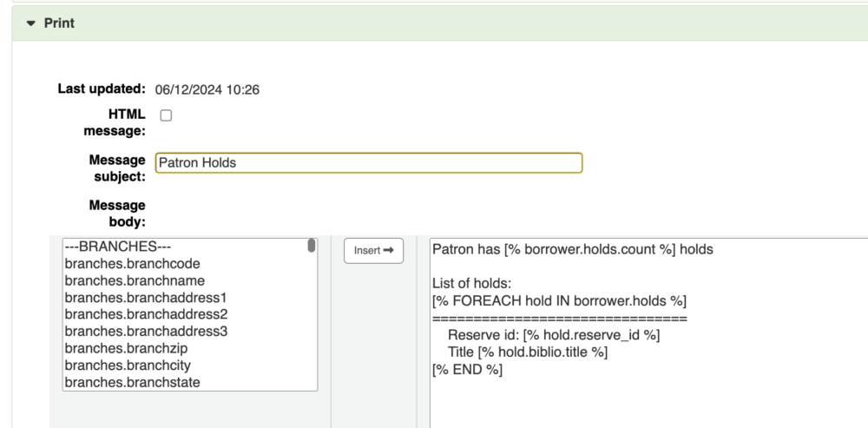Click the FOREACH hold line in textarea
Image resolution: width=868 pixels, height=428 pixels.
point(559,301)
